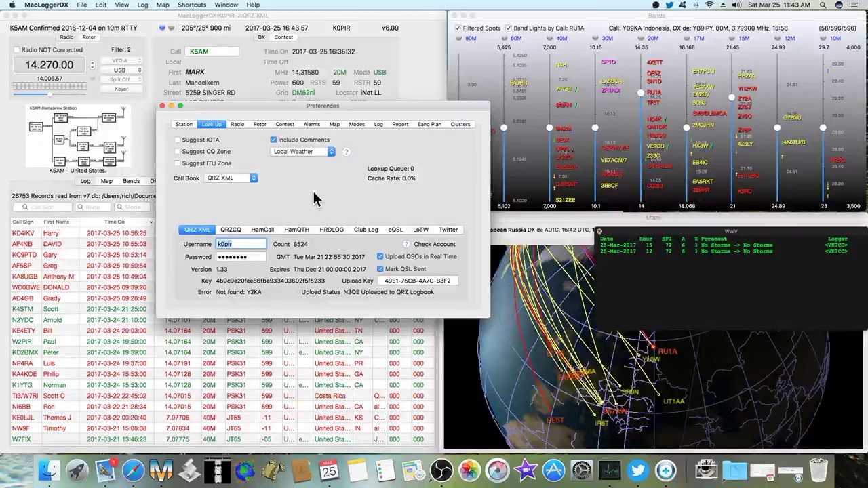Enable Suggest ITU Zone checkbox

coord(177,163)
